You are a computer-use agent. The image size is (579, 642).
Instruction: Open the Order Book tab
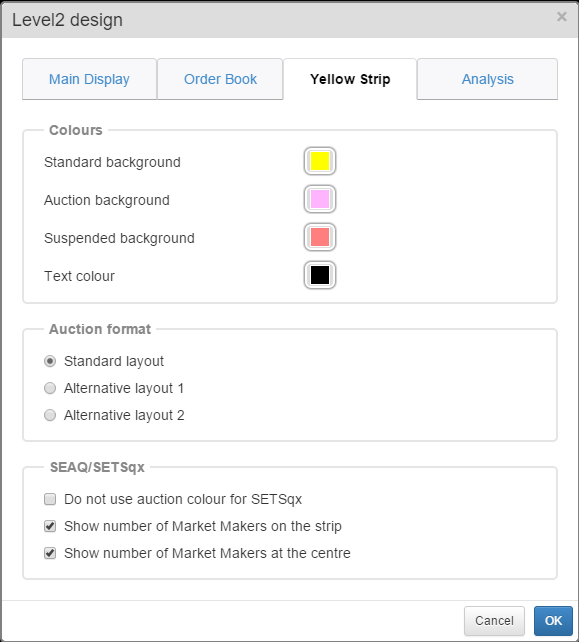pos(220,79)
